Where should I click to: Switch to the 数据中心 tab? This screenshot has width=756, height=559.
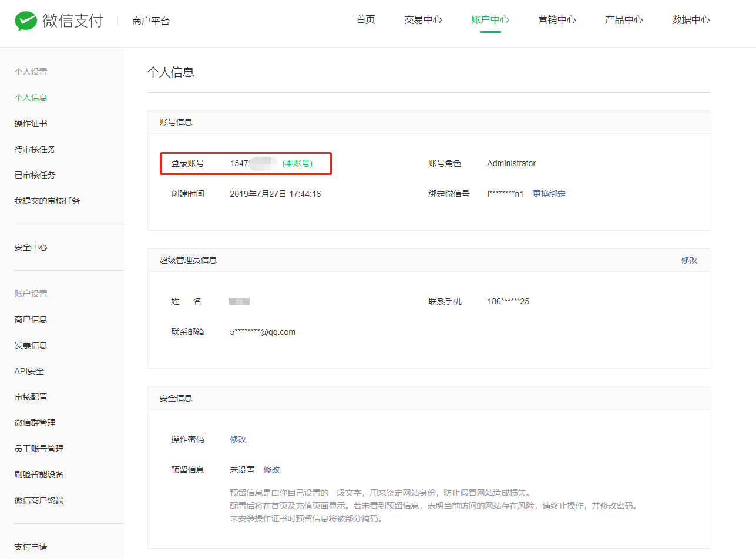pyautogui.click(x=691, y=19)
